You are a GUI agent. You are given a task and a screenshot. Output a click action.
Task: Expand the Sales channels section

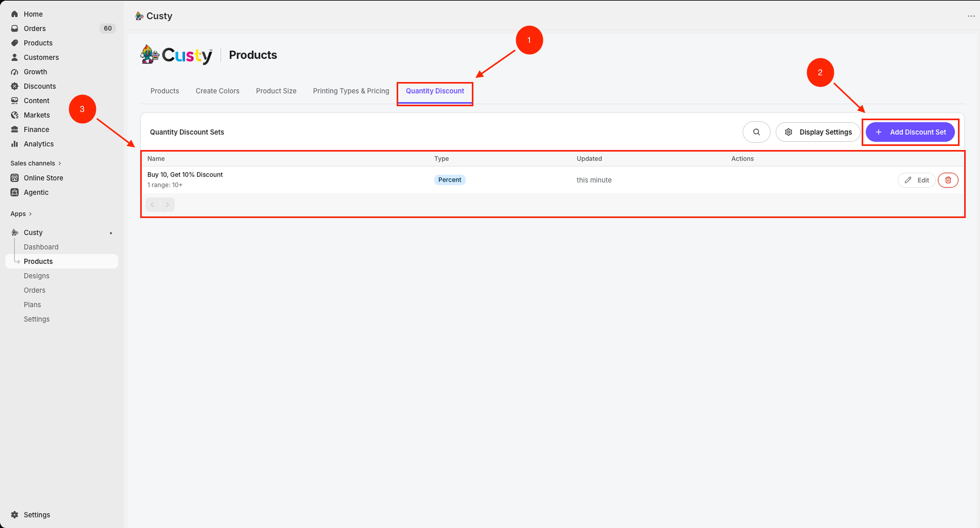(x=36, y=163)
